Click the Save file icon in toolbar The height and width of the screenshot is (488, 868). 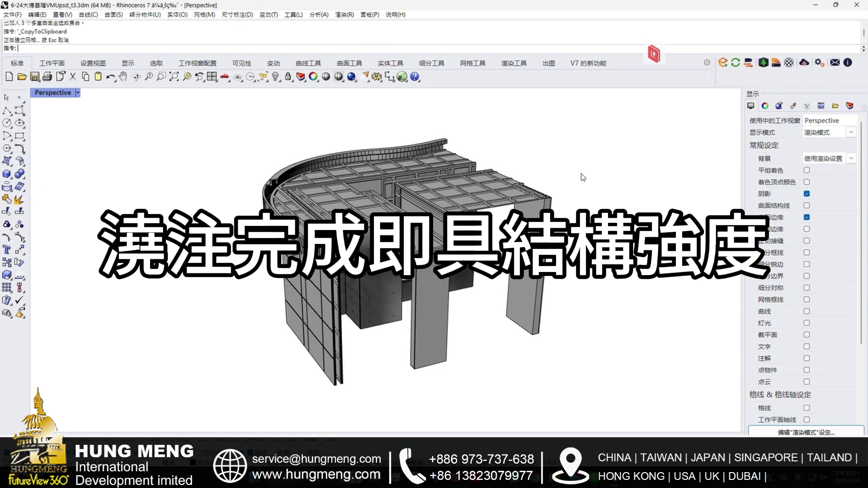34,77
